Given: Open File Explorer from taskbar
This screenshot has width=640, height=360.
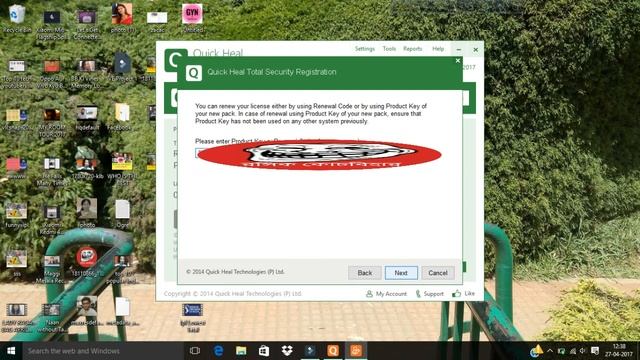Looking at the screenshot, I should [x=241, y=351].
